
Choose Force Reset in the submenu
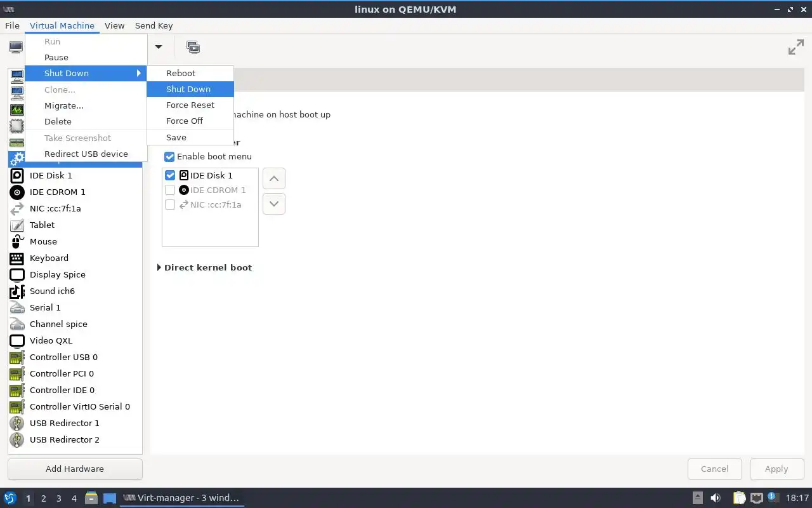[x=190, y=105]
